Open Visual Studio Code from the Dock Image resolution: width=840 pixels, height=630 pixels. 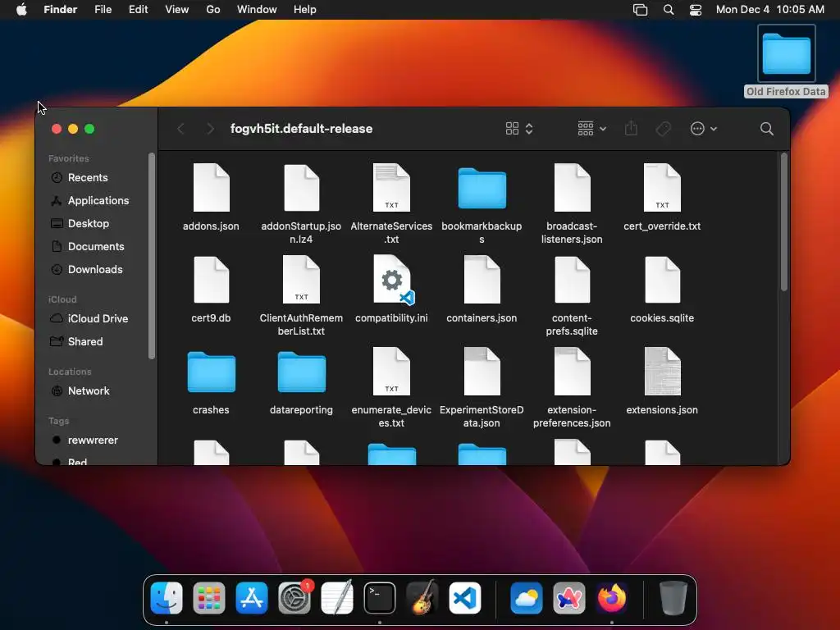click(465, 598)
